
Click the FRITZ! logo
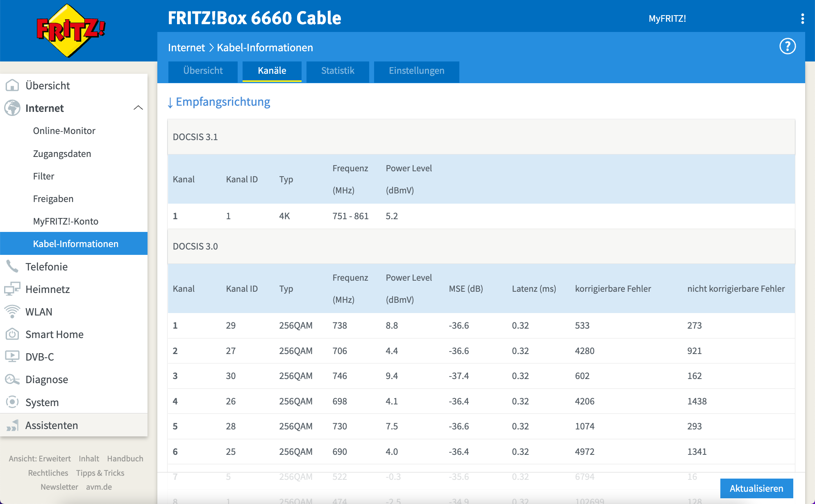click(71, 31)
